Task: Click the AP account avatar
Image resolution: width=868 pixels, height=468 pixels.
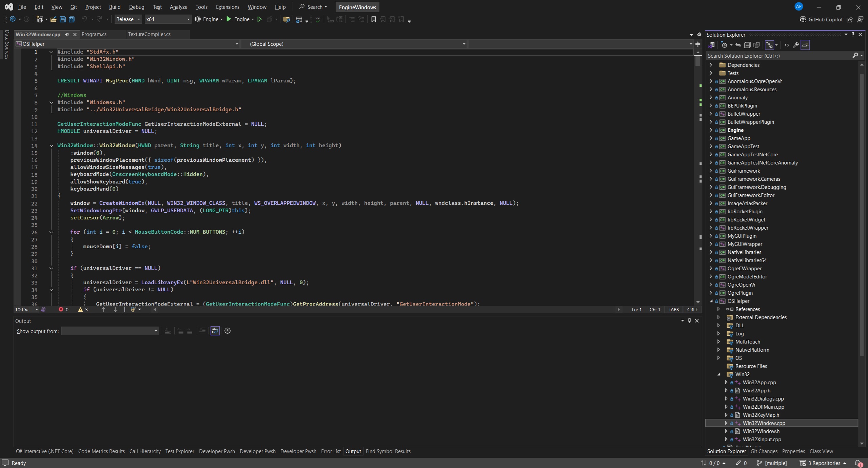Action: [799, 6]
